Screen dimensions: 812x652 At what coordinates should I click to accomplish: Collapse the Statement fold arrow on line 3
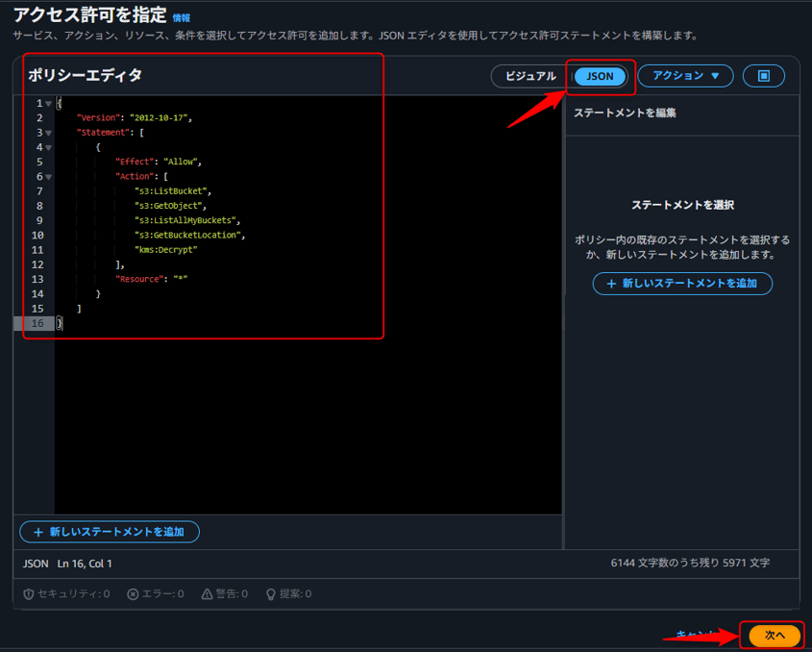coord(49,133)
